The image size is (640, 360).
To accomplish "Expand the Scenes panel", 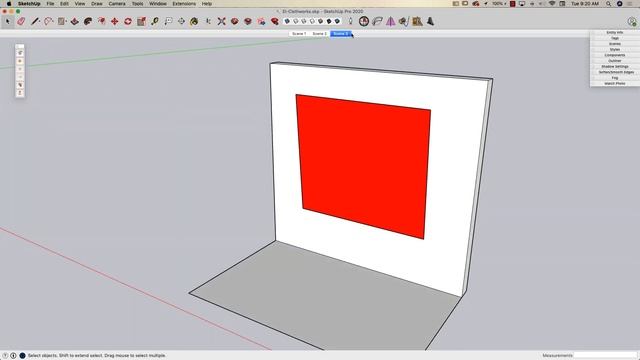I will [615, 44].
